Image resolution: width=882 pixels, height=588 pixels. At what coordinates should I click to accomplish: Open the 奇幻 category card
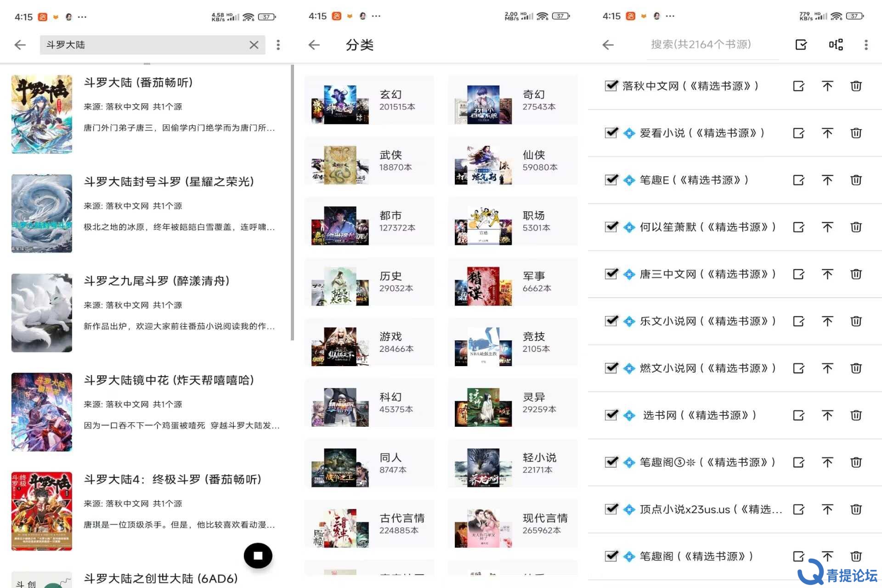(x=513, y=100)
